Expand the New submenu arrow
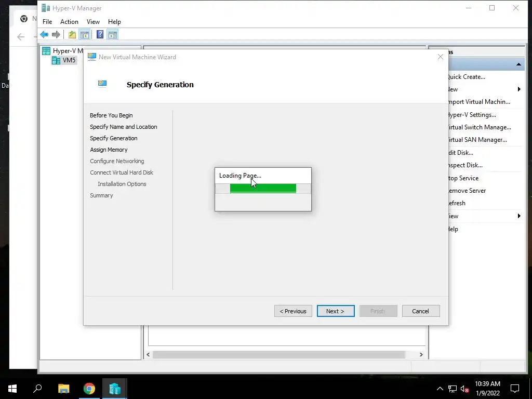The image size is (532, 399). pos(519,89)
